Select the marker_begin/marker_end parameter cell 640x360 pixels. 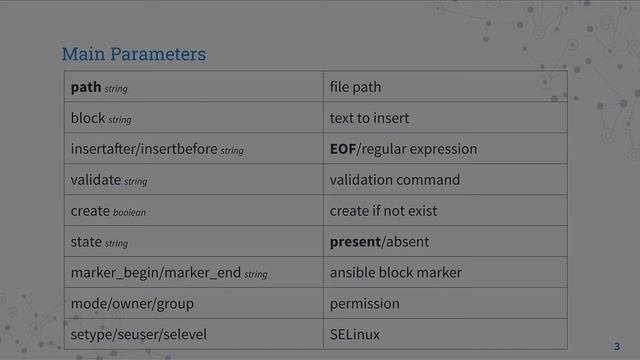point(194,273)
